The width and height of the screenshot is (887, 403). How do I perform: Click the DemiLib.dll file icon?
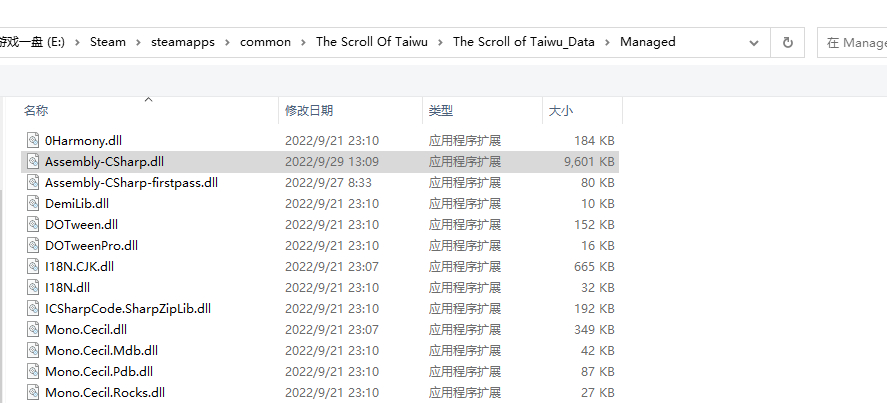33,203
